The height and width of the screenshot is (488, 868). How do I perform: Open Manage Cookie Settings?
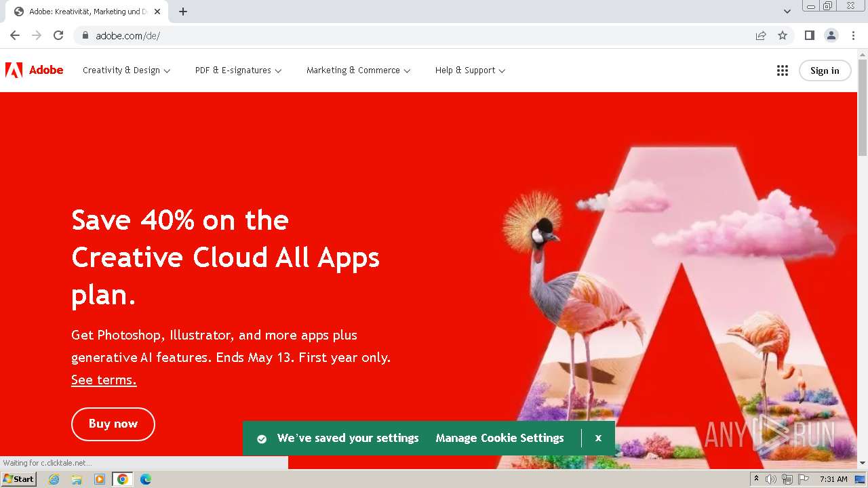[x=500, y=439]
